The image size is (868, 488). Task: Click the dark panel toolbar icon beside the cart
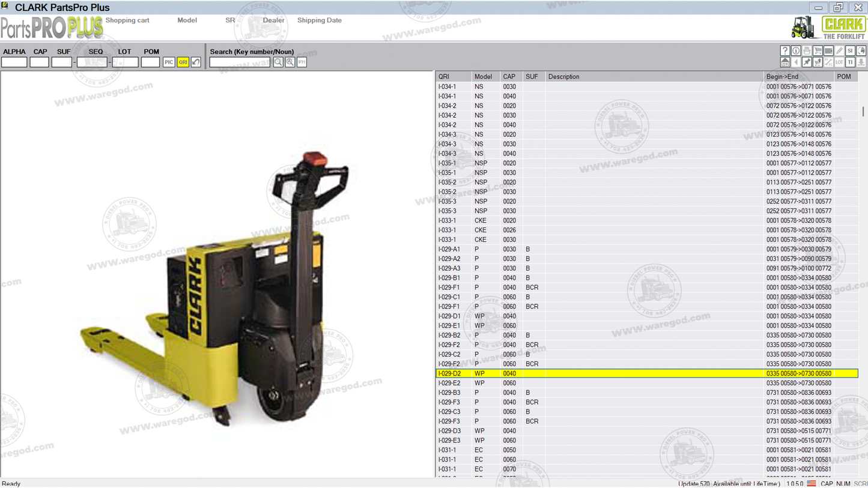point(828,50)
